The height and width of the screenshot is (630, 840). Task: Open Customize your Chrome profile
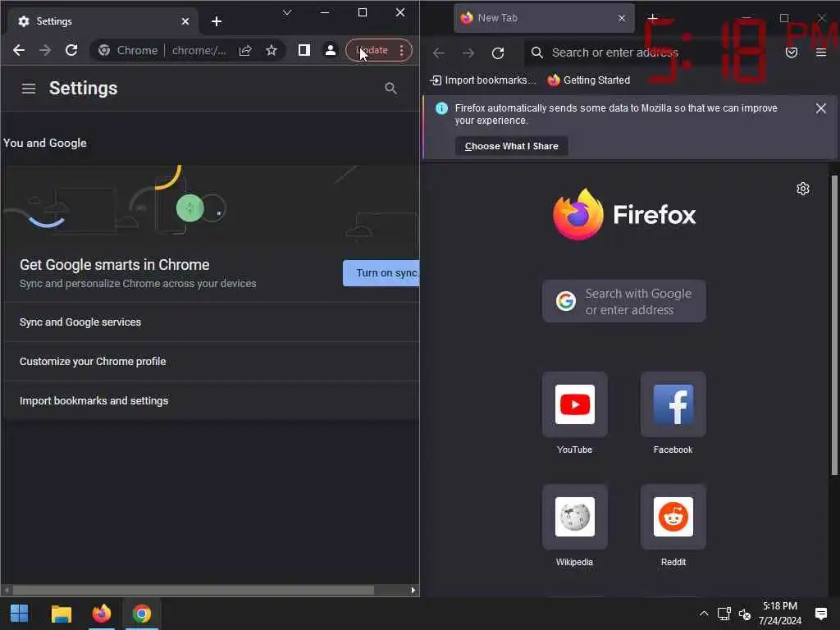[x=212, y=362]
